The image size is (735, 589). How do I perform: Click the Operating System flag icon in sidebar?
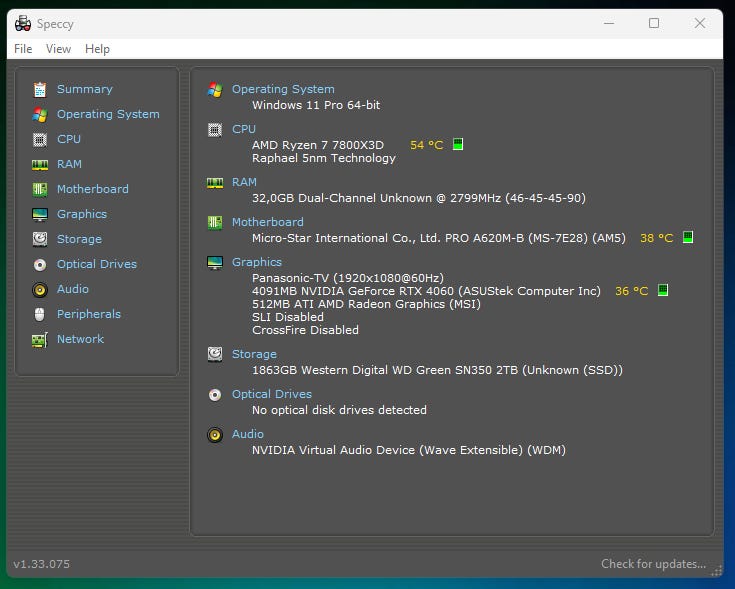[x=40, y=114]
